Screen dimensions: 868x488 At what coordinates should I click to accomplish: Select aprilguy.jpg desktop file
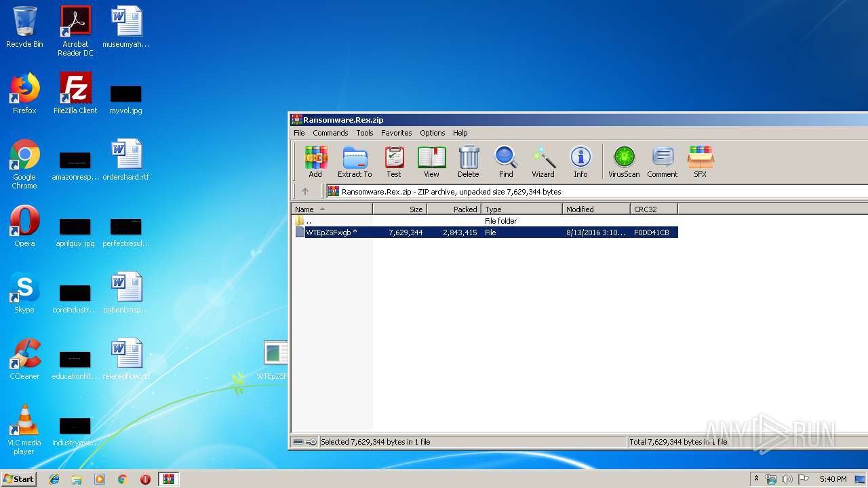click(75, 232)
